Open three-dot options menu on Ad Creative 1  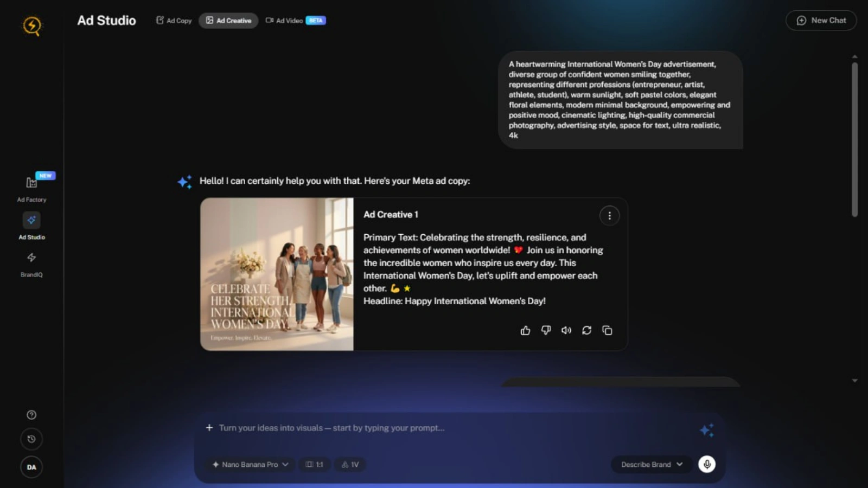609,216
